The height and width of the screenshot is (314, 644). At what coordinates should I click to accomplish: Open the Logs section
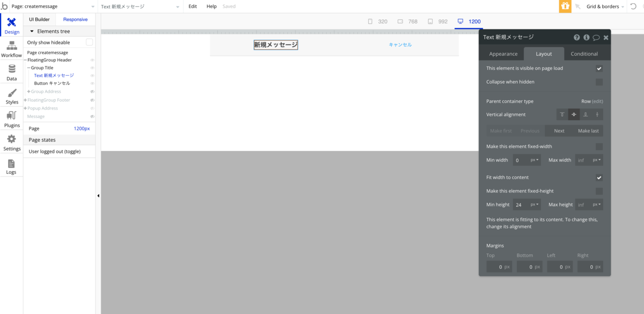(11, 166)
